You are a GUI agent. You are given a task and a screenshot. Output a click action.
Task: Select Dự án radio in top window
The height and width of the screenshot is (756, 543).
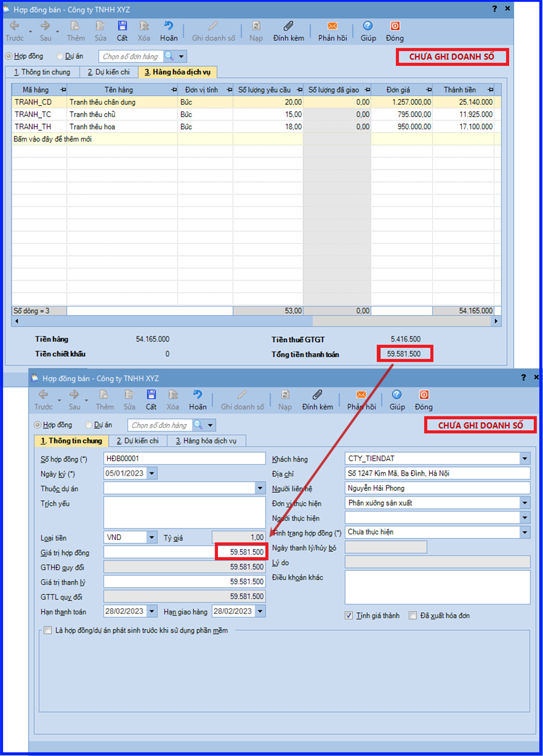(60, 56)
